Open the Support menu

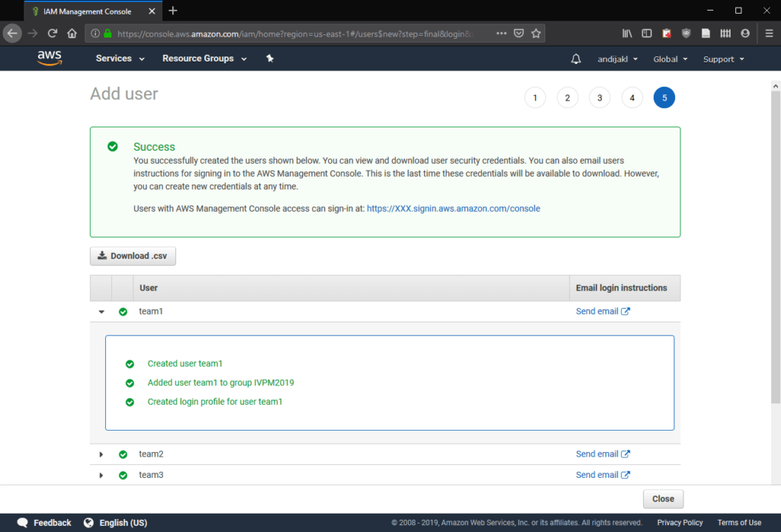coord(723,59)
